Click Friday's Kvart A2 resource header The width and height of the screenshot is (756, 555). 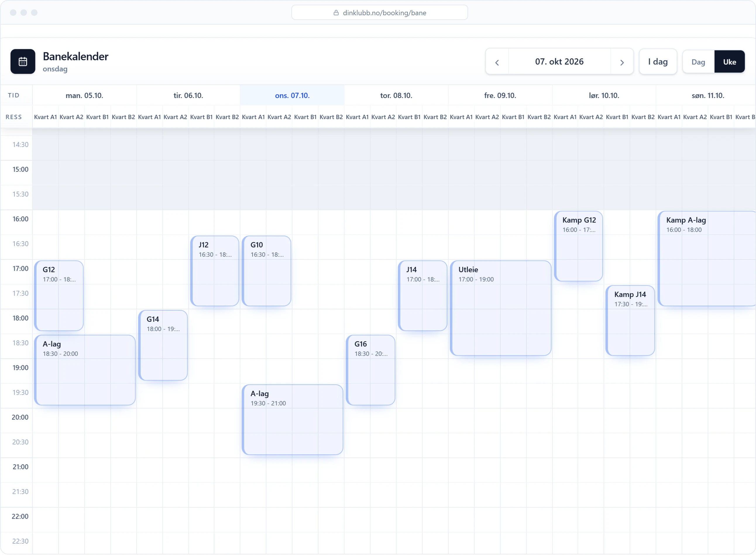click(x=487, y=117)
